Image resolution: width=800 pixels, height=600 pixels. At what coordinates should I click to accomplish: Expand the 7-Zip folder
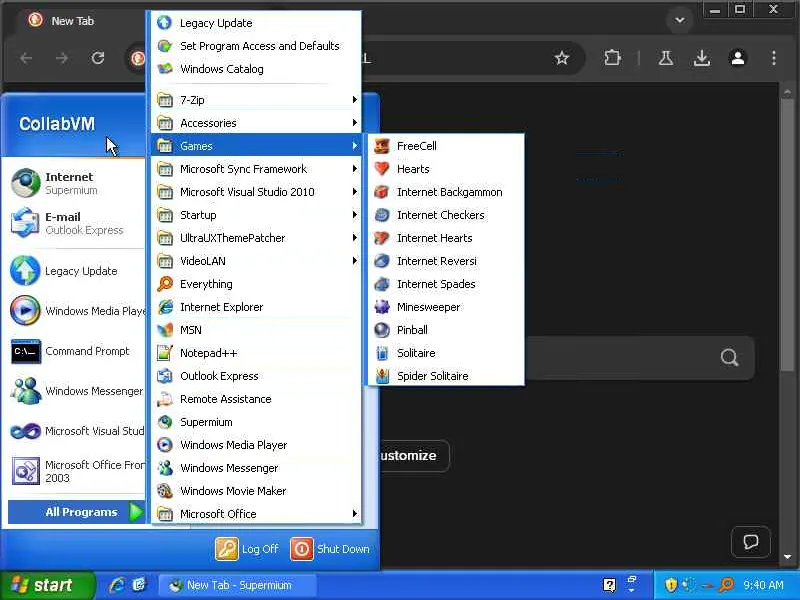(256, 100)
